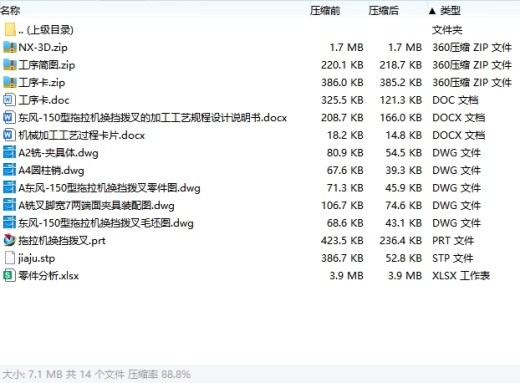520x383 pixels.
Task: Select the 零件分析.xlsx file name
Action: [49, 276]
